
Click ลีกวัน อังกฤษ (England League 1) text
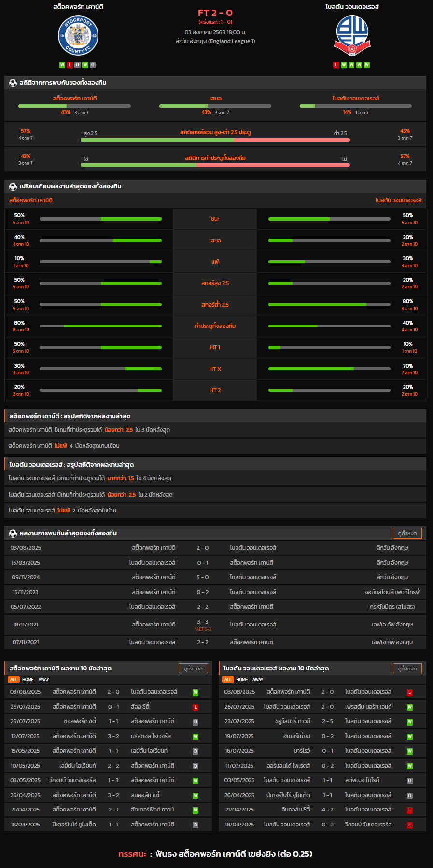pos(215,42)
